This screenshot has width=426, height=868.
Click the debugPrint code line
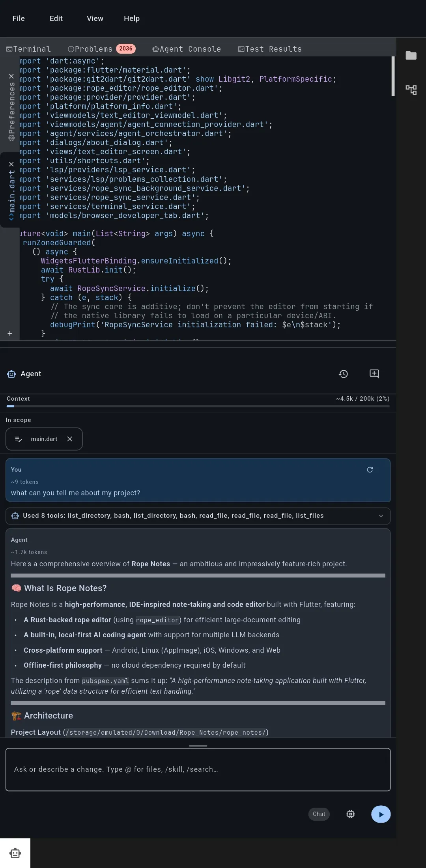(x=195, y=325)
